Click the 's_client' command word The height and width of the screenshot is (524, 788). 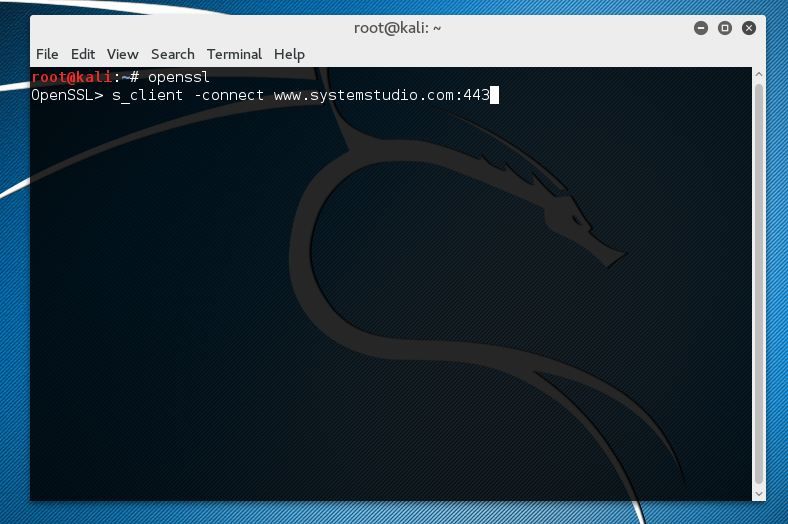click(147, 95)
